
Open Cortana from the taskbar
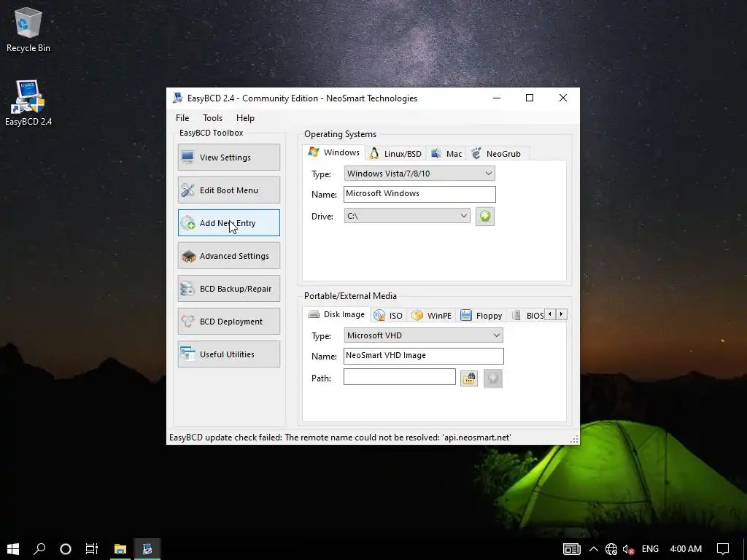(66, 548)
